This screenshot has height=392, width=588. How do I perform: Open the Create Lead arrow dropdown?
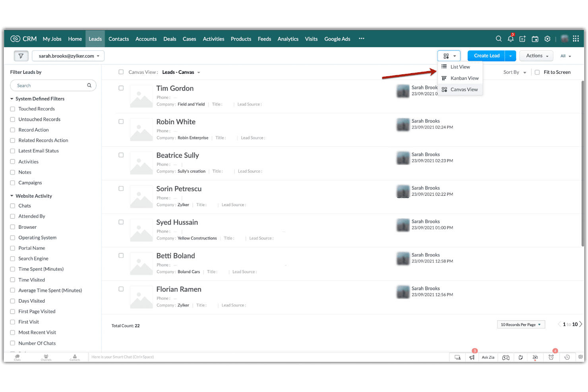tap(511, 56)
